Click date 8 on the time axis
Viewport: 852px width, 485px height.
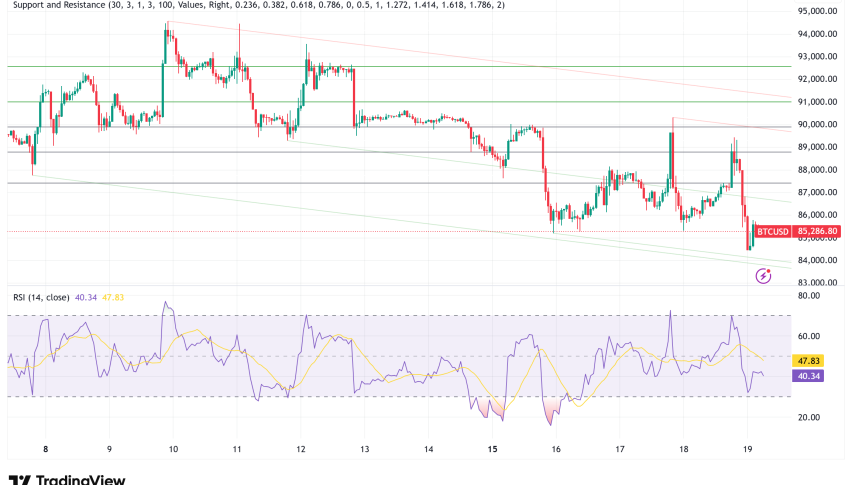pos(46,449)
